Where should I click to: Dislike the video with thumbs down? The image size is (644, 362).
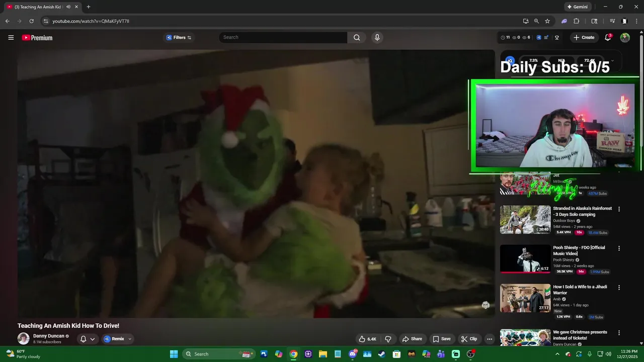[388, 339]
